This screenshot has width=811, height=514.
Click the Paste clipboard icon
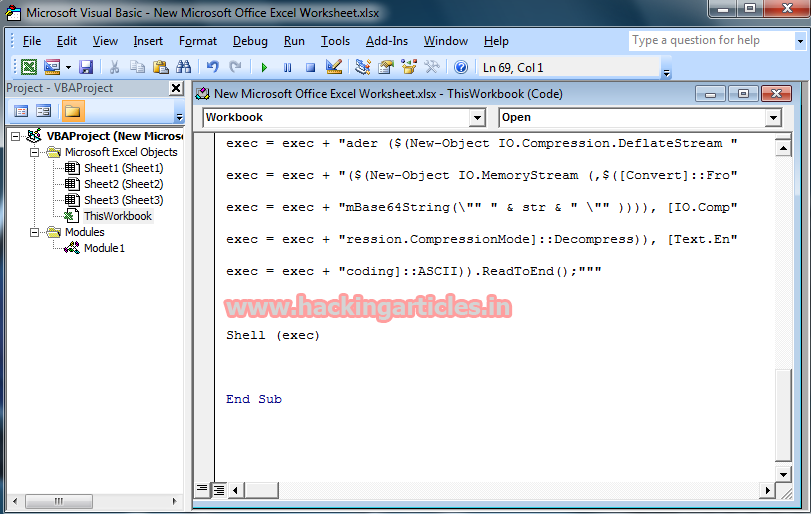click(161, 67)
